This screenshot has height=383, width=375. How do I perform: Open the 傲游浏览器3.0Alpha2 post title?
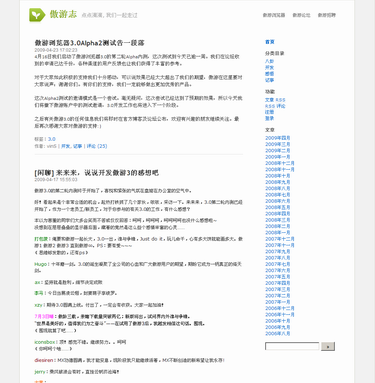[89, 43]
